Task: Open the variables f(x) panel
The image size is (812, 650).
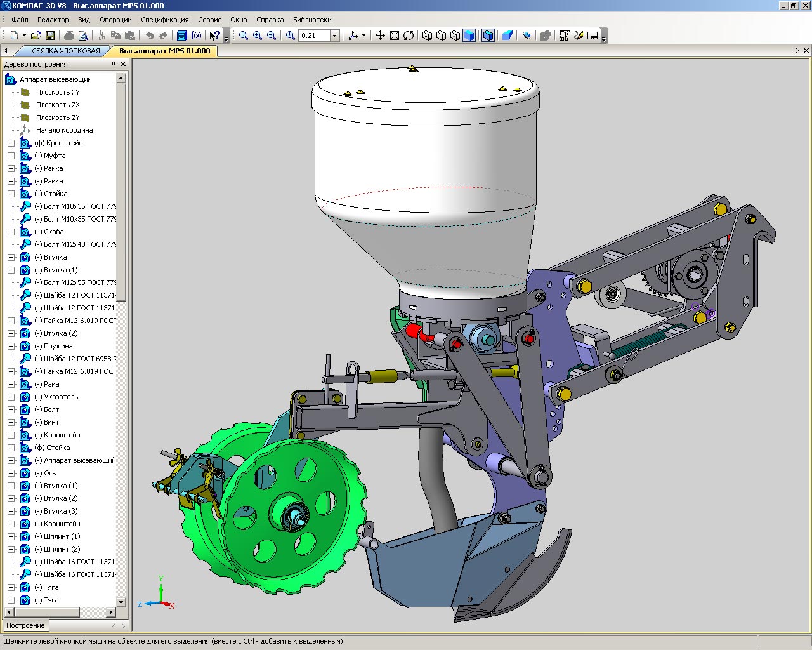Action: click(x=196, y=36)
